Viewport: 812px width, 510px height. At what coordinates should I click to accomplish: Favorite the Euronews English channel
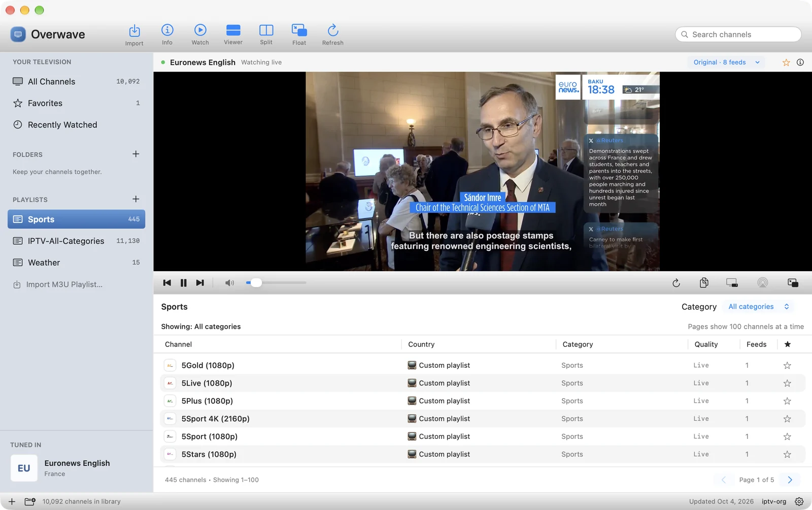tap(786, 62)
